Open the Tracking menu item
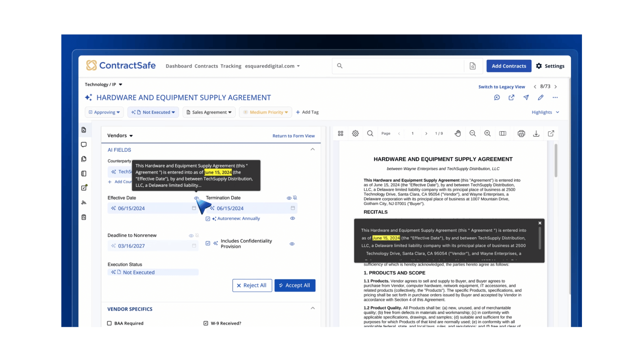 [231, 66]
